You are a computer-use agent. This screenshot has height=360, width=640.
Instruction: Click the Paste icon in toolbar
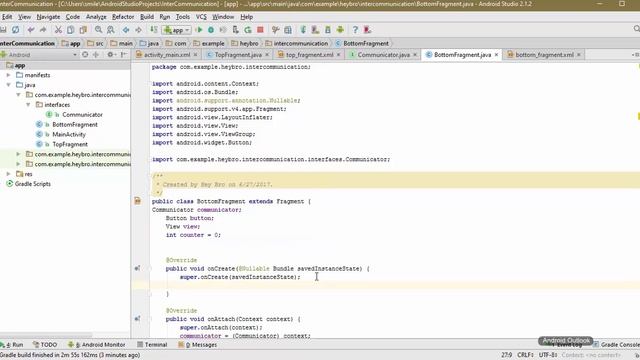click(x=83, y=30)
